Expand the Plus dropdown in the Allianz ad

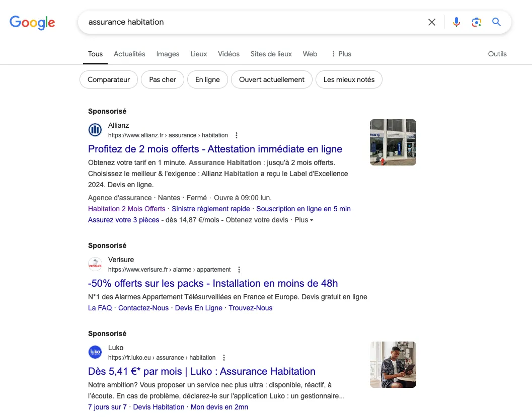pyautogui.click(x=303, y=220)
